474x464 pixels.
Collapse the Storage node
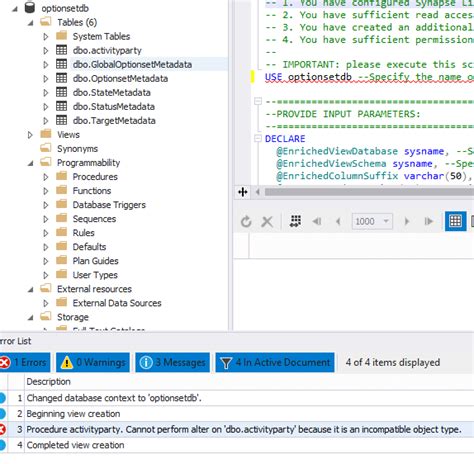31,318
